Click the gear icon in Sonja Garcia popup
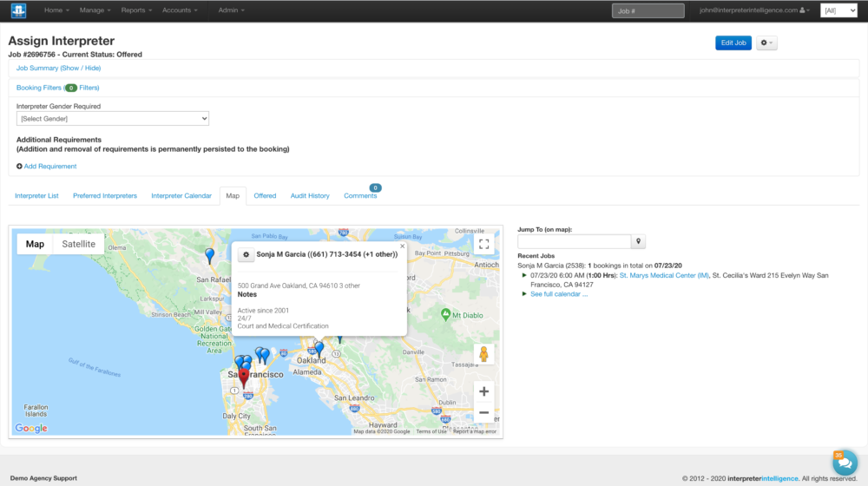 [x=246, y=254]
